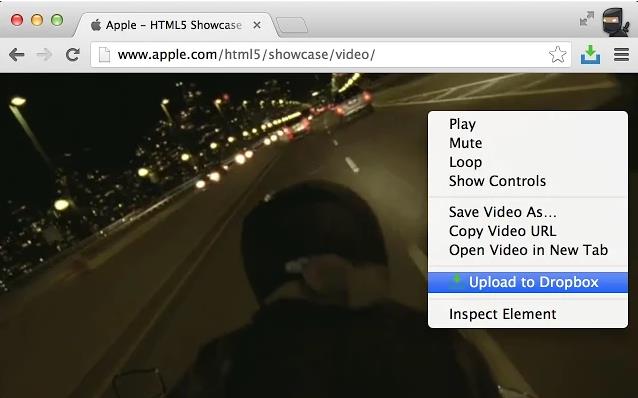Open Video in New Tab
638x398 pixels.
point(528,250)
